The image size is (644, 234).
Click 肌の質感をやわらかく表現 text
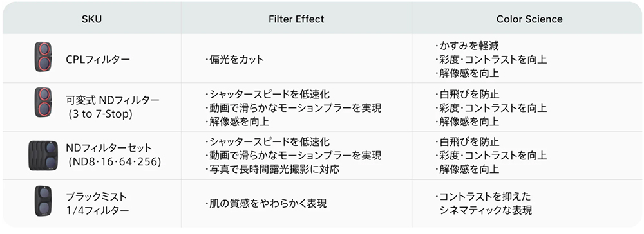pyautogui.click(x=265, y=203)
